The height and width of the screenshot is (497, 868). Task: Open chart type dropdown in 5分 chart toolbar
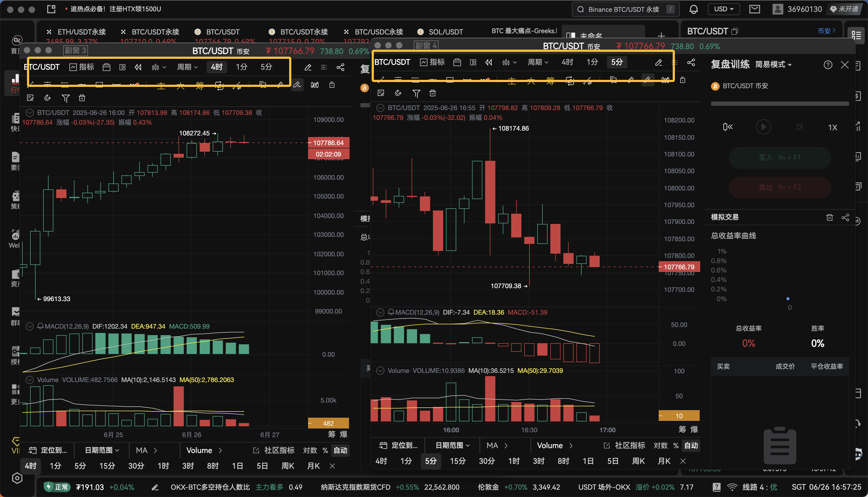tap(510, 62)
